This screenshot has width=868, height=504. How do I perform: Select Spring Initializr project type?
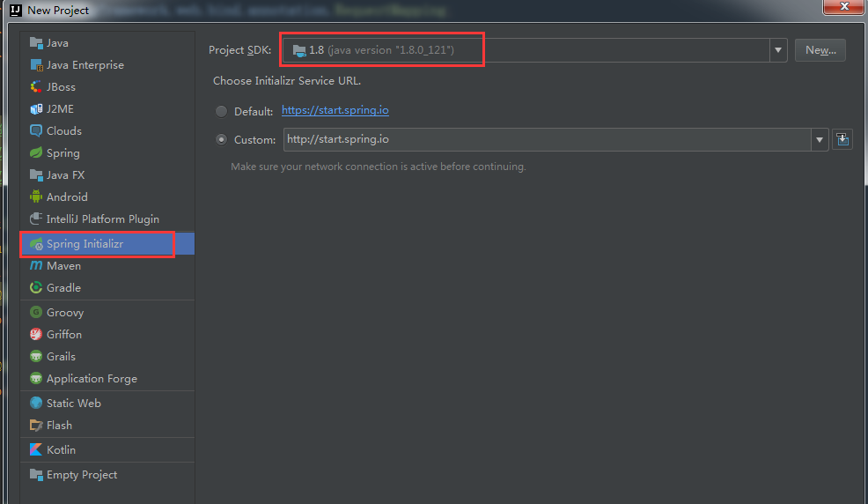click(x=85, y=244)
